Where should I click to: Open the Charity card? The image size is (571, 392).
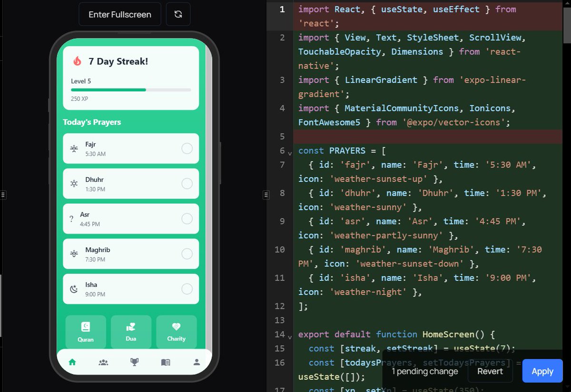pos(176,332)
